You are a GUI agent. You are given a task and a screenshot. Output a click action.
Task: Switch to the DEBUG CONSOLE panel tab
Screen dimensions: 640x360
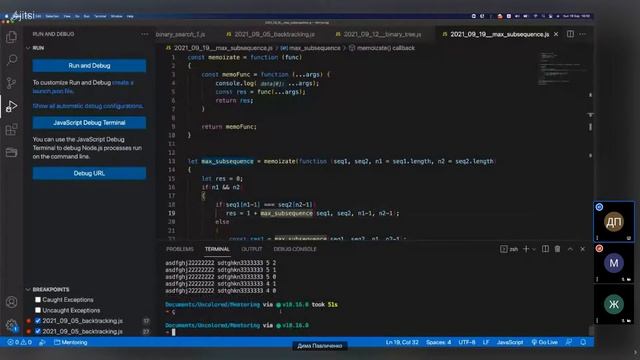(x=295, y=249)
